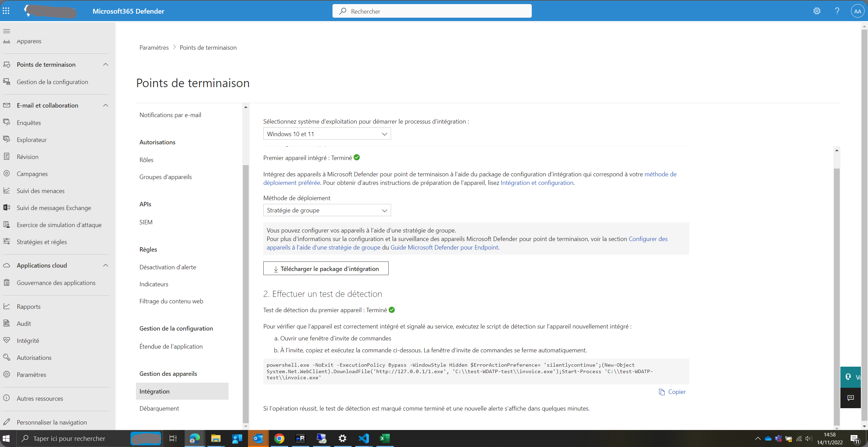Open the app launcher waffle menu
The height and width of the screenshot is (447, 868).
tap(6, 11)
